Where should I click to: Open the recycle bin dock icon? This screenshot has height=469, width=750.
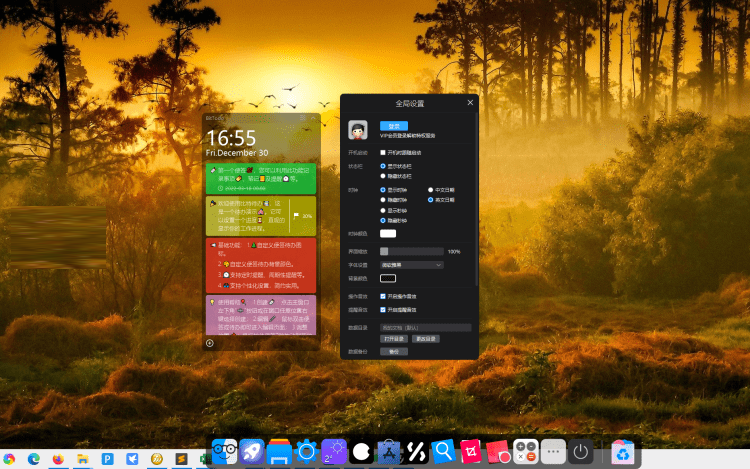coord(623,452)
